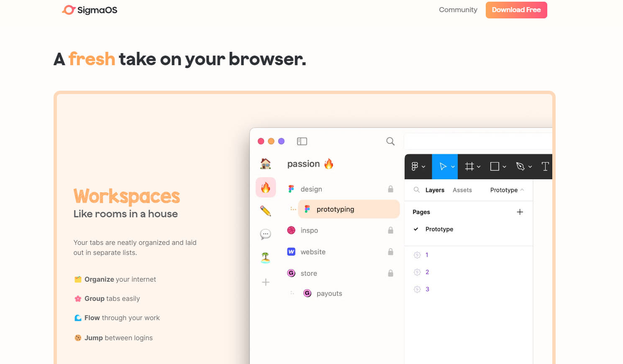This screenshot has height=364, width=623.
Task: Select the Text tool in Figma toolbar
Action: click(x=545, y=166)
